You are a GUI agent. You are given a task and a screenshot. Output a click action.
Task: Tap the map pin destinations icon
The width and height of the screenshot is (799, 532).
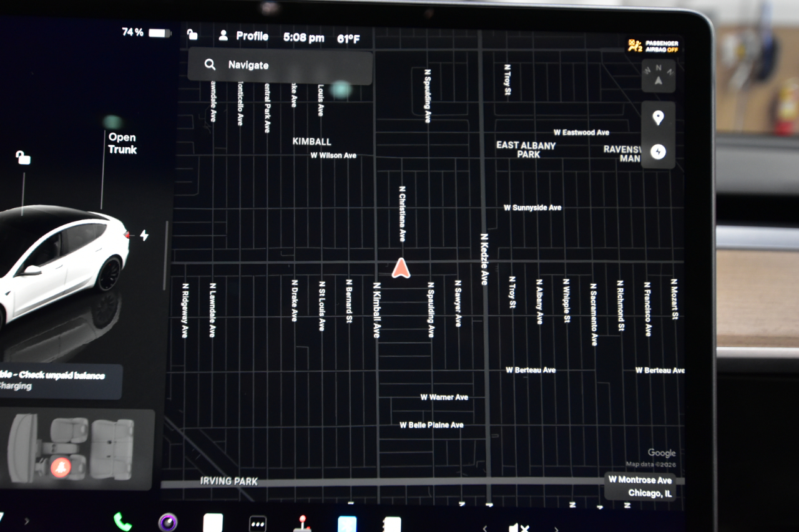pos(658,118)
